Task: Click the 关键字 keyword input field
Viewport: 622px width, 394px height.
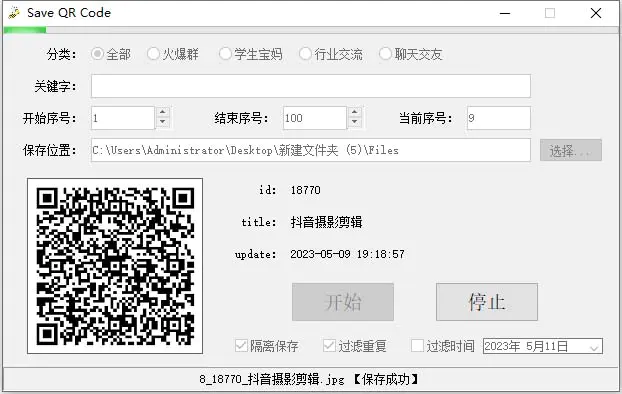Action: (x=311, y=86)
